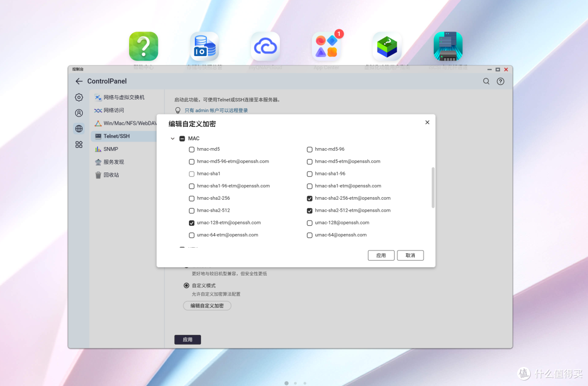Uncheck hmac-sha2-256-etm@openssh.com checkbox
Image resolution: width=588 pixels, height=386 pixels.
tap(310, 198)
